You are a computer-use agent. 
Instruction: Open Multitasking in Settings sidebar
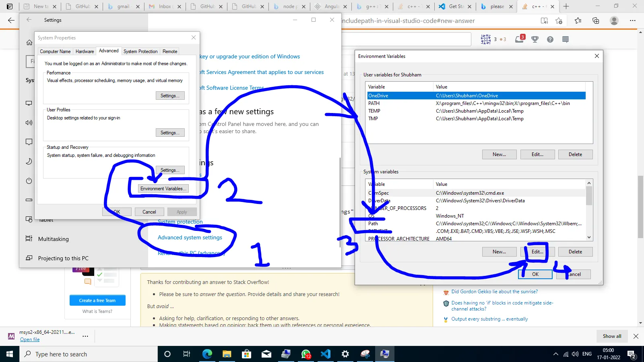point(54,239)
